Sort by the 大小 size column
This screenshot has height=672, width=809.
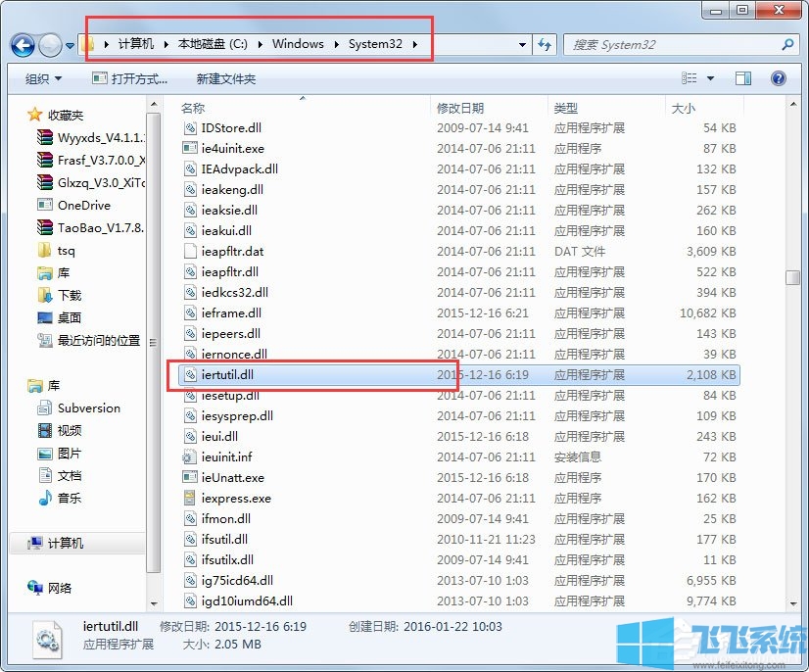pyautogui.click(x=682, y=108)
